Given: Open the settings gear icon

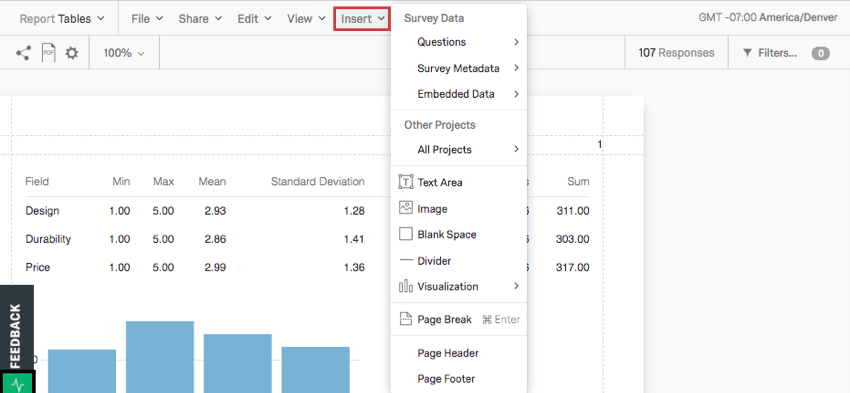Looking at the screenshot, I should click(x=72, y=53).
